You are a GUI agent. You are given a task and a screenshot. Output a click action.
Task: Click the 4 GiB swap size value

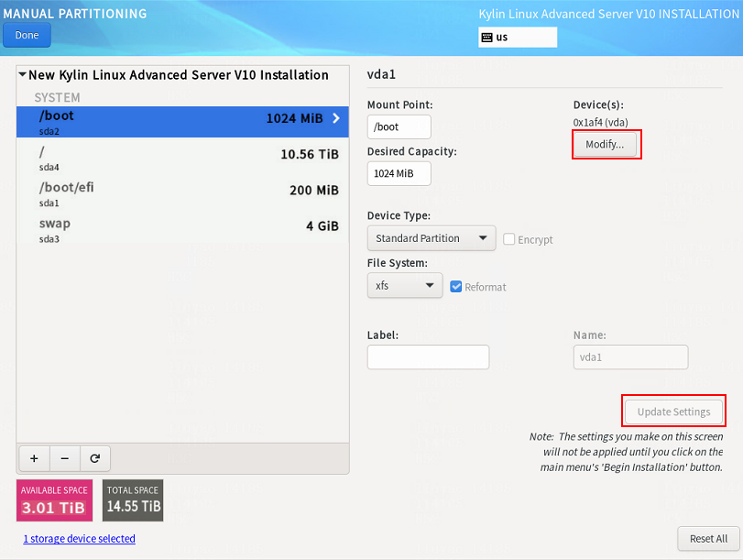click(x=322, y=226)
